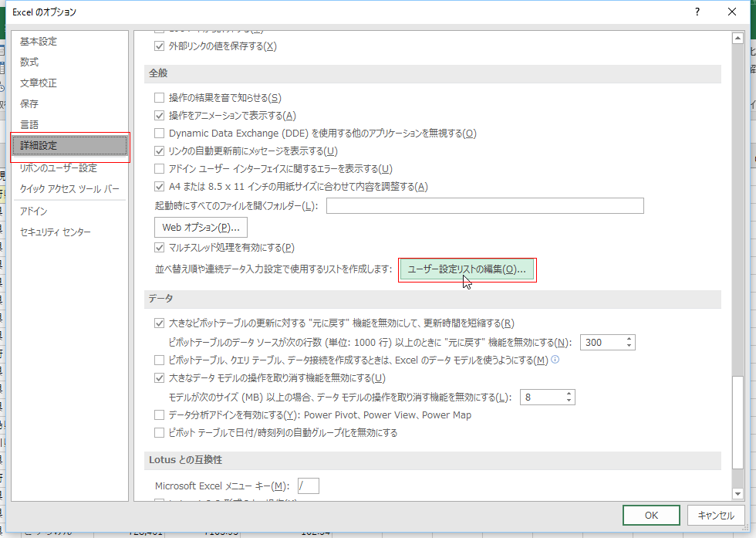Increase the data model size value 8
Screen dimensions: 756x538
click(569, 394)
